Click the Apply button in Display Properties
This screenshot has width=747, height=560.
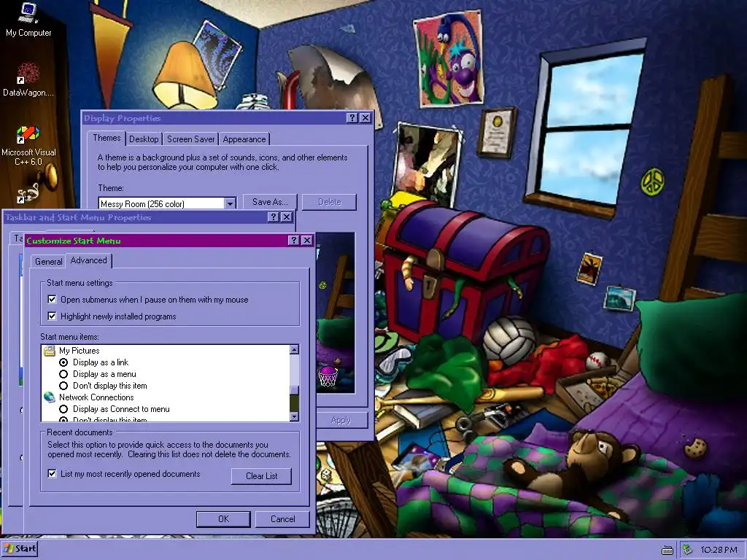341,420
